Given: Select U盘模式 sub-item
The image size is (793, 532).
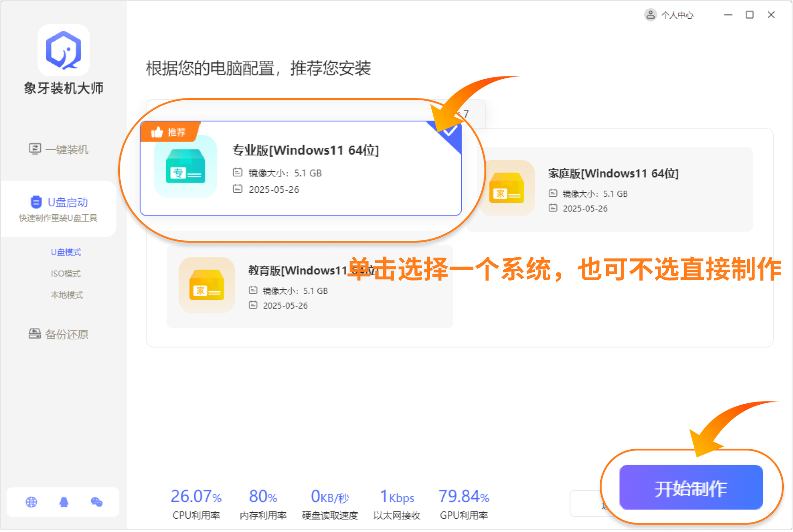Looking at the screenshot, I should pos(66,252).
